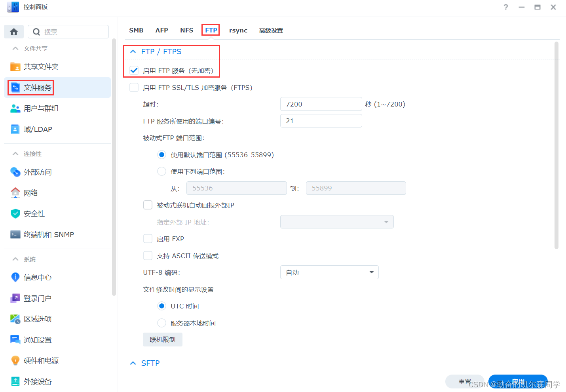Image resolution: width=566 pixels, height=392 pixels.
Task: Switch to the SMB tab
Action: tap(136, 30)
